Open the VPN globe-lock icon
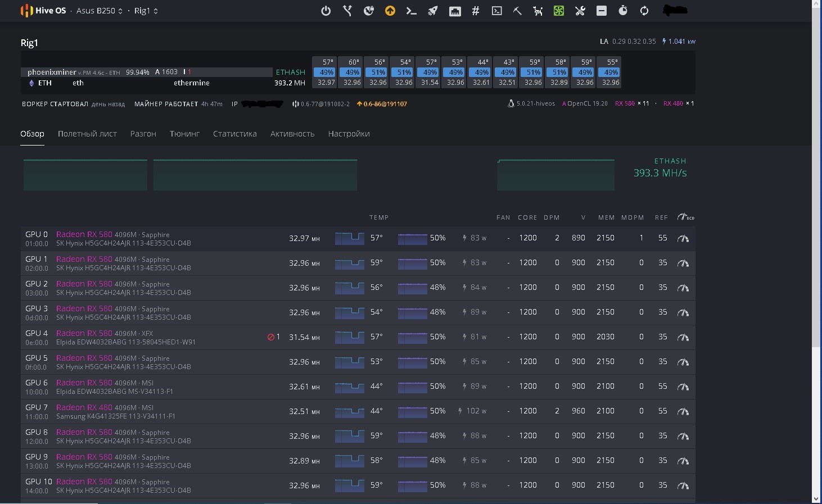 (x=369, y=11)
